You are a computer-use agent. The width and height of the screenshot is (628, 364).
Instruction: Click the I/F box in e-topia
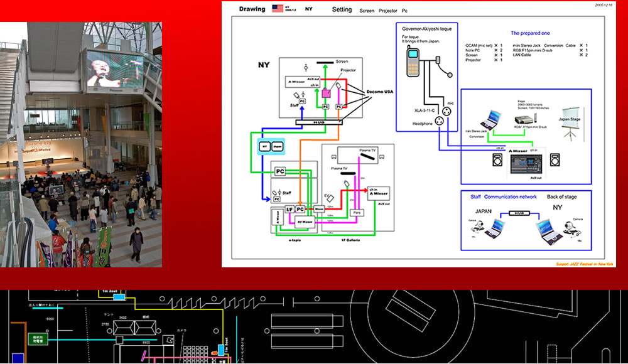coord(290,209)
